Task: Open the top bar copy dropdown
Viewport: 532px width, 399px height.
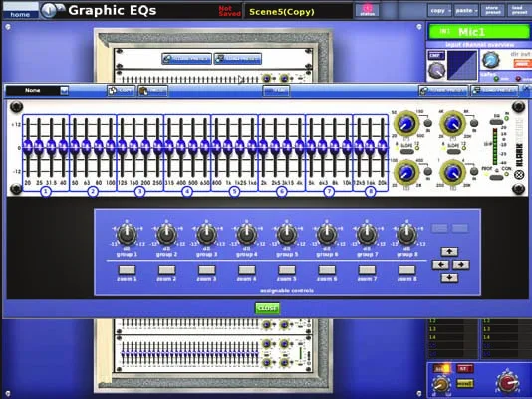Action: click(439, 11)
